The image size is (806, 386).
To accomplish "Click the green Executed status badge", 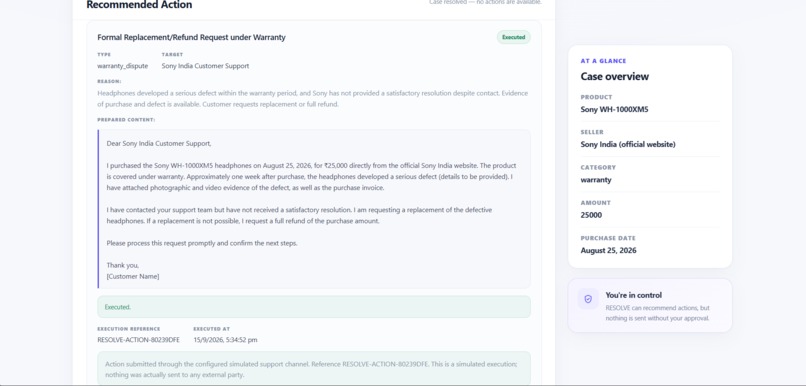I will pos(514,37).
